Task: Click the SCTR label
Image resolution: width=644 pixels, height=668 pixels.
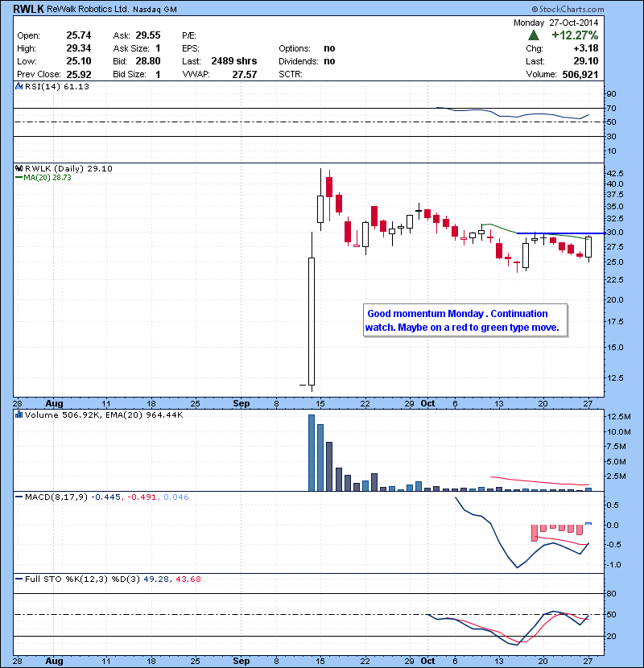Action: [291, 74]
